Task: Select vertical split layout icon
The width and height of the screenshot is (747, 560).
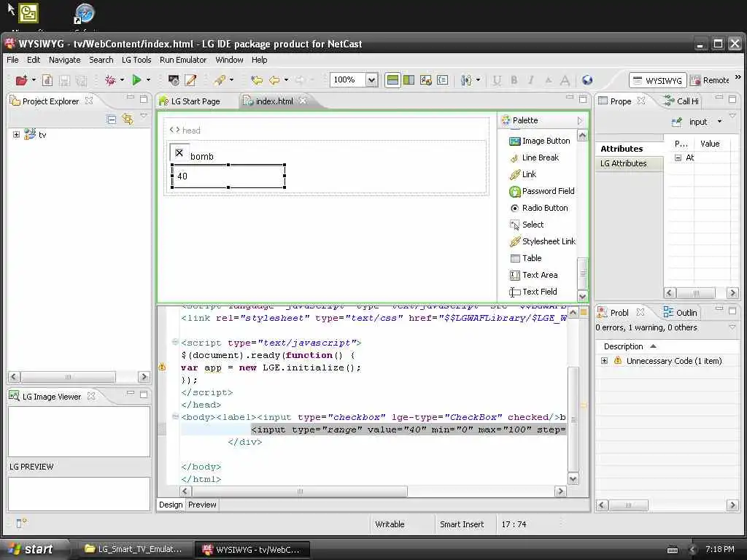Action: click(409, 80)
